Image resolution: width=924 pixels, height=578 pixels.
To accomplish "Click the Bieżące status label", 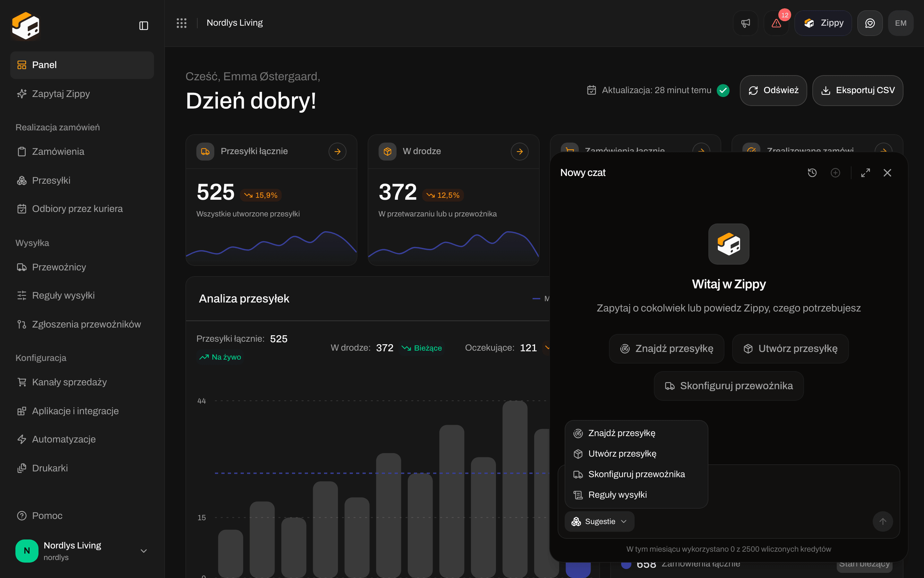I will (422, 348).
